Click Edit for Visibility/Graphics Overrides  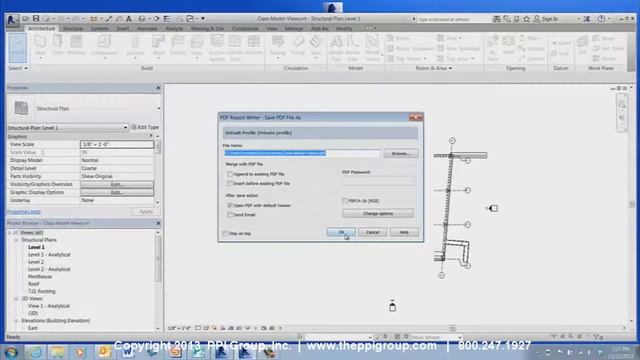[x=117, y=184]
